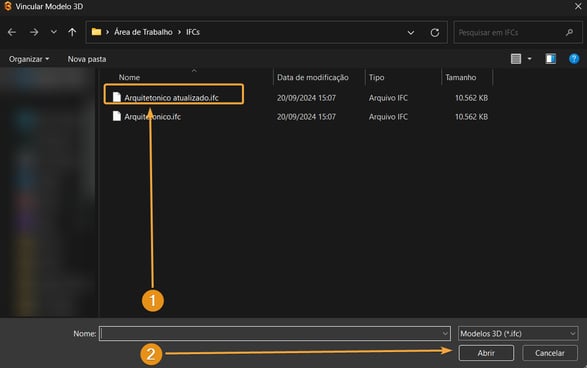Open the Organizar menu
The width and height of the screenshot is (587, 368).
point(29,59)
